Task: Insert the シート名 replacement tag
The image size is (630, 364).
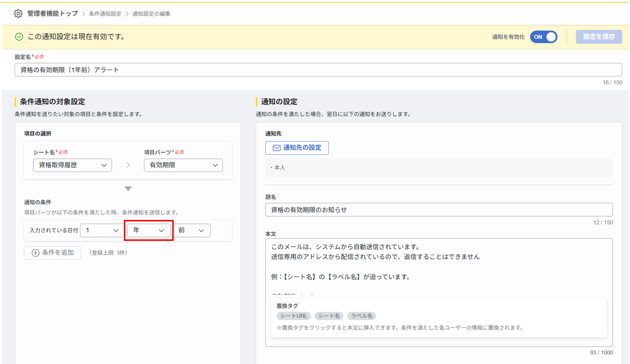Action: 329,316
